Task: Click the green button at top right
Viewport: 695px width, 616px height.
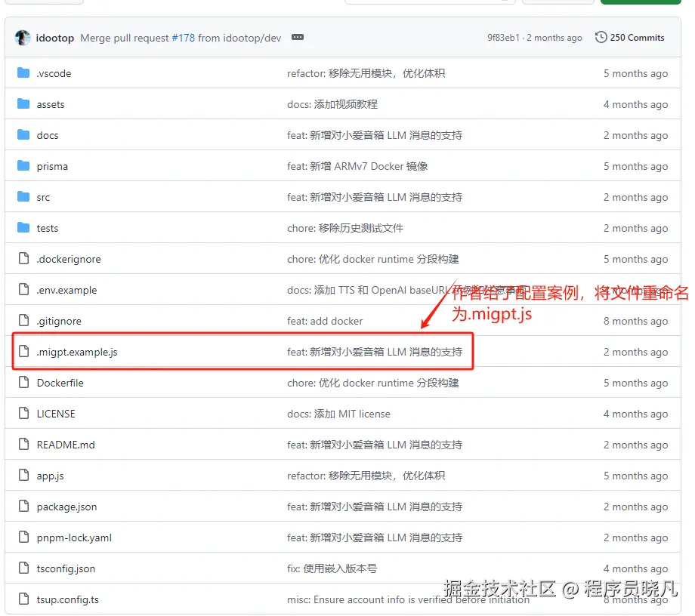Action: tap(639, 2)
